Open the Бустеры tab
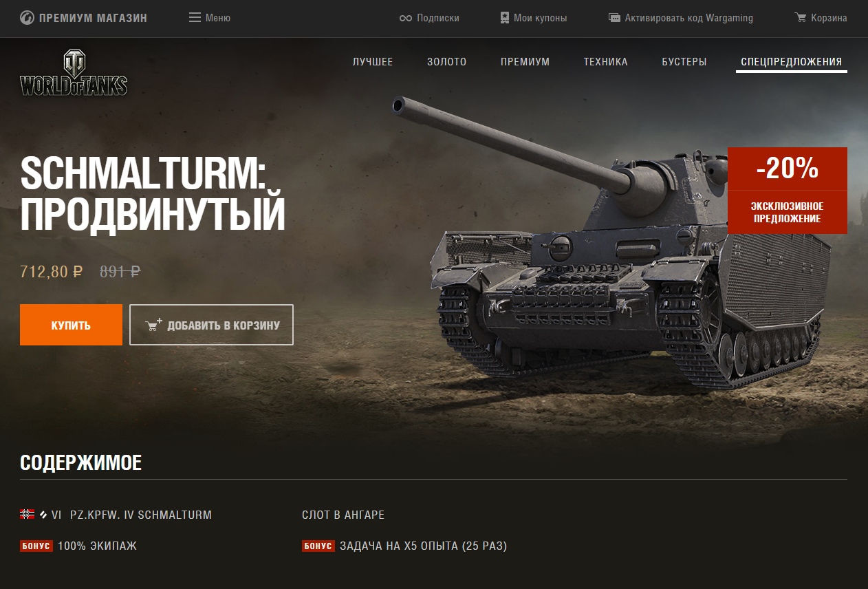The height and width of the screenshot is (589, 868). coord(684,62)
